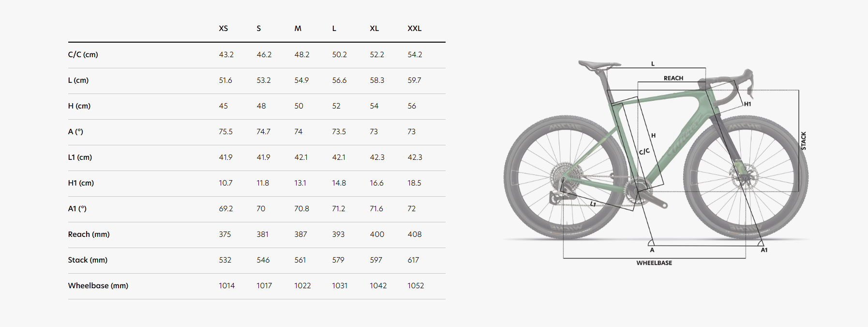Select the XXL size column header
The width and height of the screenshot is (868, 327).
pyautogui.click(x=414, y=29)
